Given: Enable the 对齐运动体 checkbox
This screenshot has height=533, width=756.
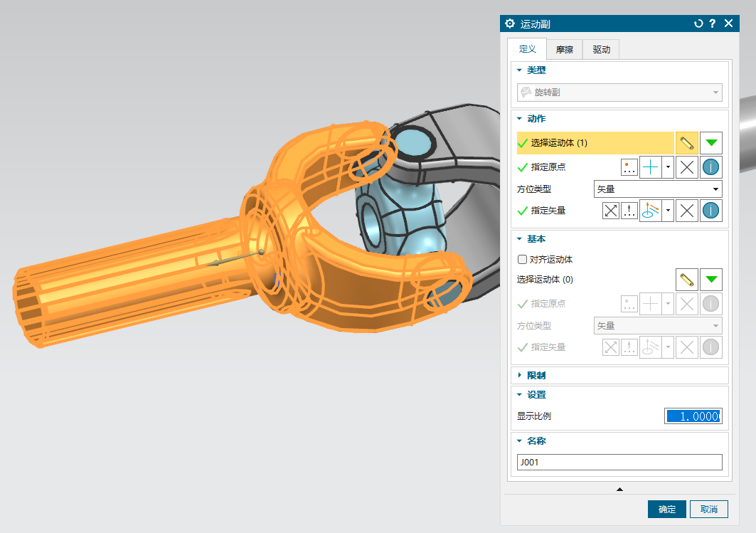Looking at the screenshot, I should tap(523, 260).
